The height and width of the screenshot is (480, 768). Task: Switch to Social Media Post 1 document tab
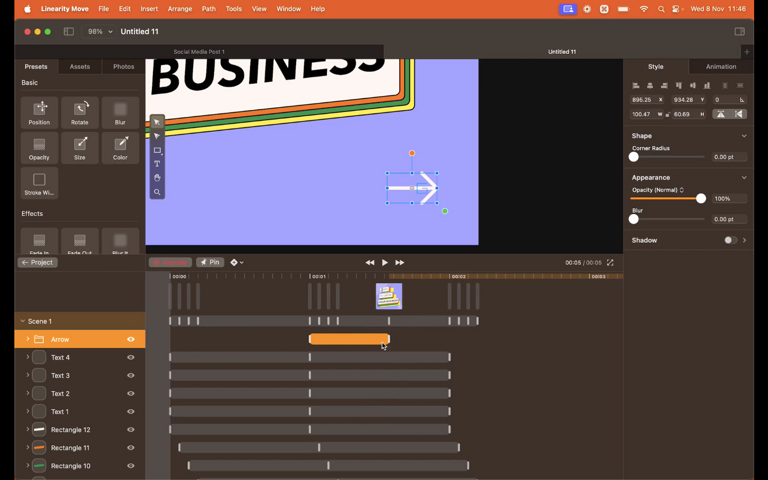coord(199,51)
